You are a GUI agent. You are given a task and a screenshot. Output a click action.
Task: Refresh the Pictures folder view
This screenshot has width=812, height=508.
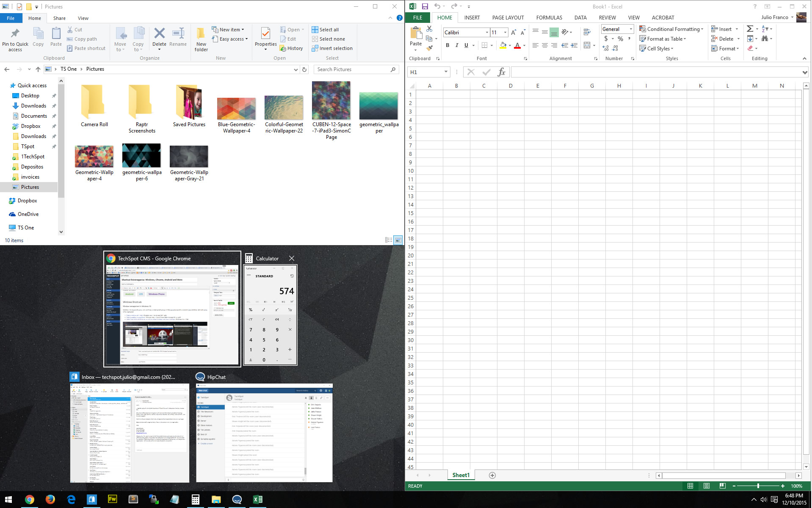304,69
